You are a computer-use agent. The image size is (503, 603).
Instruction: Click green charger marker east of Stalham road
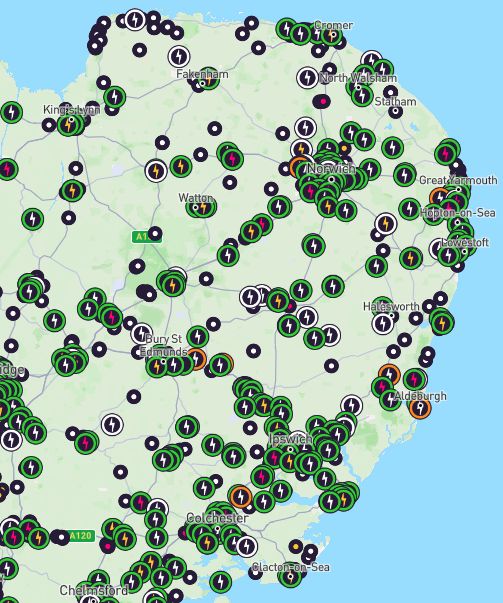click(393, 147)
